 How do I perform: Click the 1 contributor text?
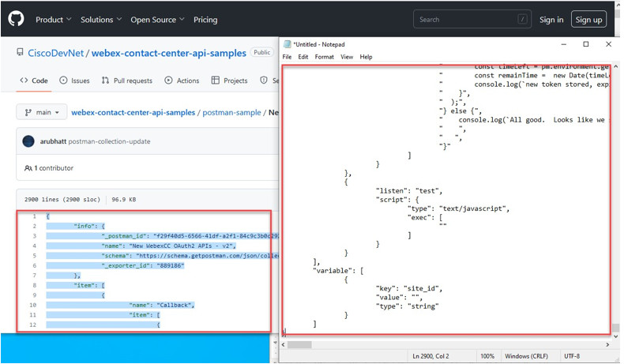(54, 168)
